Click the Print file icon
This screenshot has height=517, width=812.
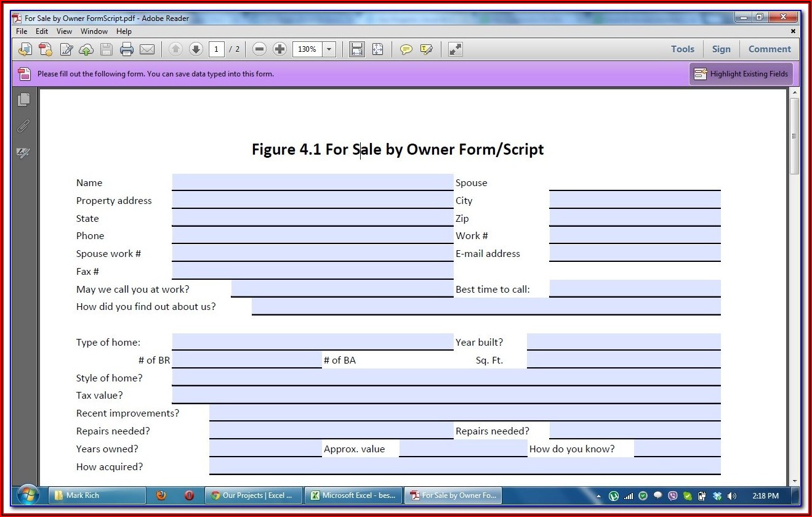127,49
